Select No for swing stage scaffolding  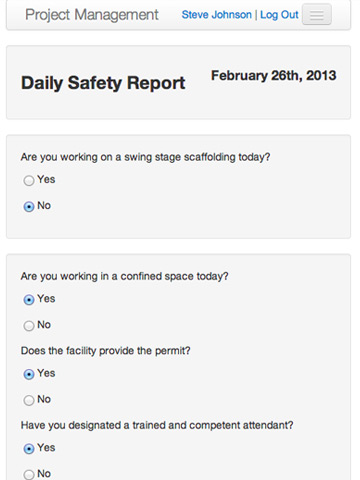(x=29, y=207)
